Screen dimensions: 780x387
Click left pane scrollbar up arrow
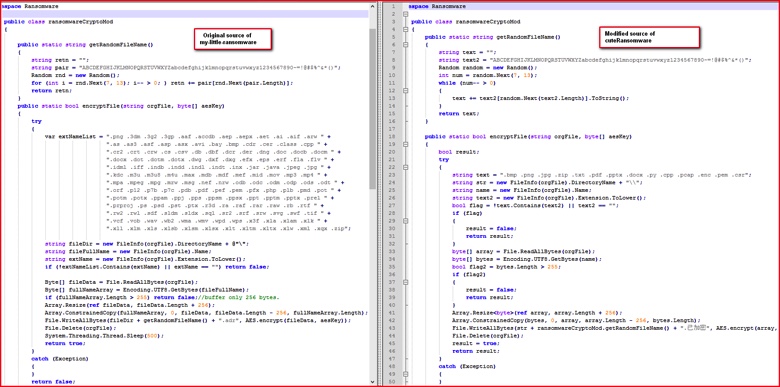tap(373, 6)
